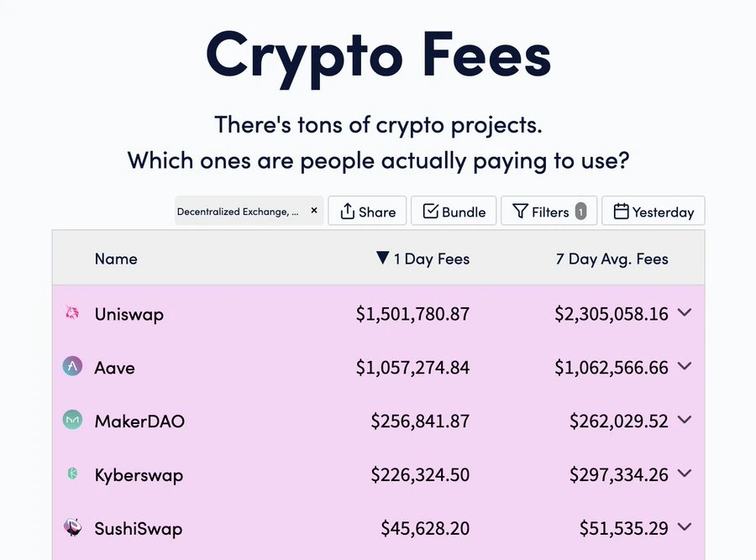This screenshot has height=560, width=756.
Task: Sort table by Name column header
Action: (x=116, y=259)
